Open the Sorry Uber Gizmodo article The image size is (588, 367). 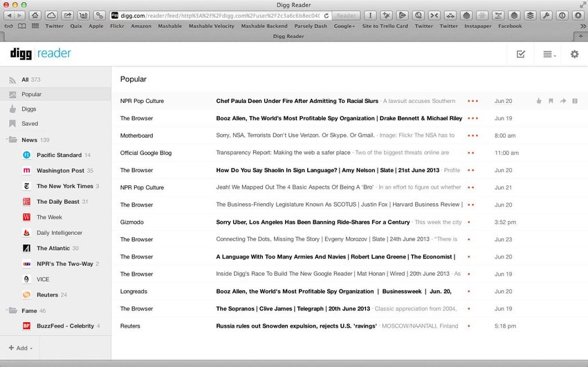click(x=313, y=222)
